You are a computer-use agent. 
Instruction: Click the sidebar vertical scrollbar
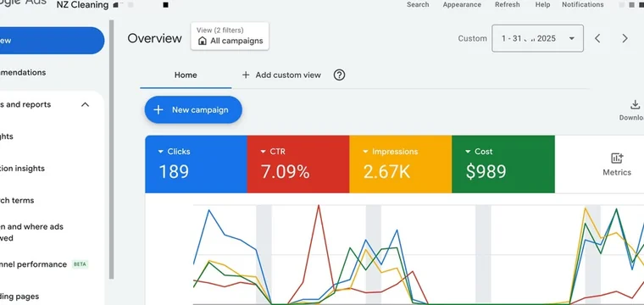[x=111, y=150]
